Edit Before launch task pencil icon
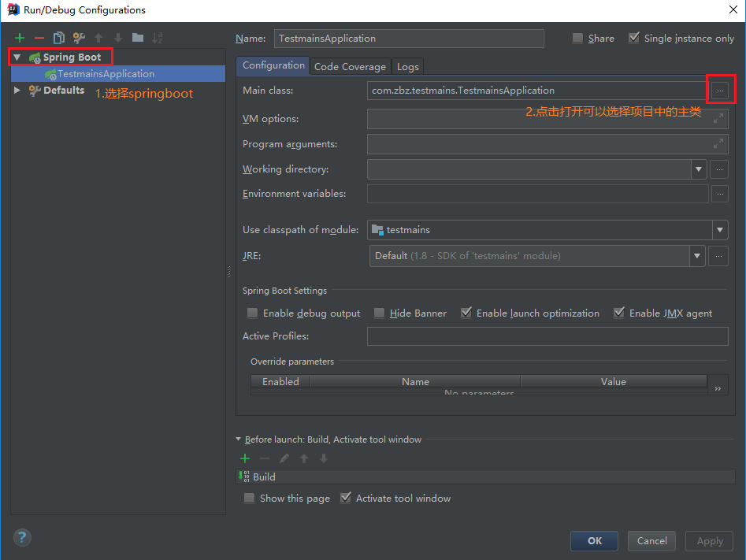The width and height of the screenshot is (746, 560). [x=284, y=458]
